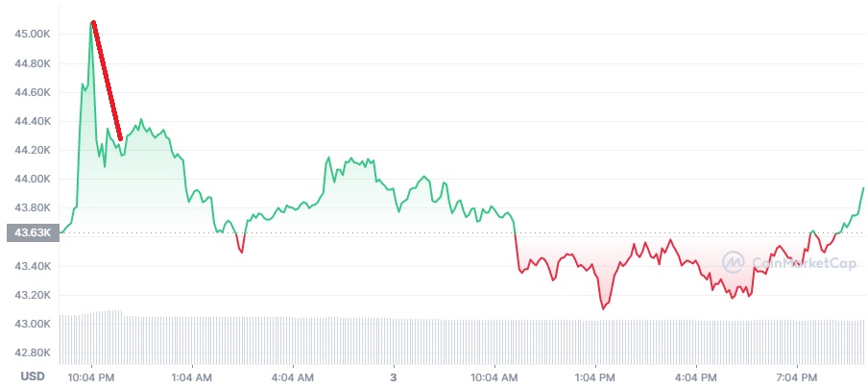Select the 1:04 AM time marker
868x388 pixels.
click(x=193, y=378)
